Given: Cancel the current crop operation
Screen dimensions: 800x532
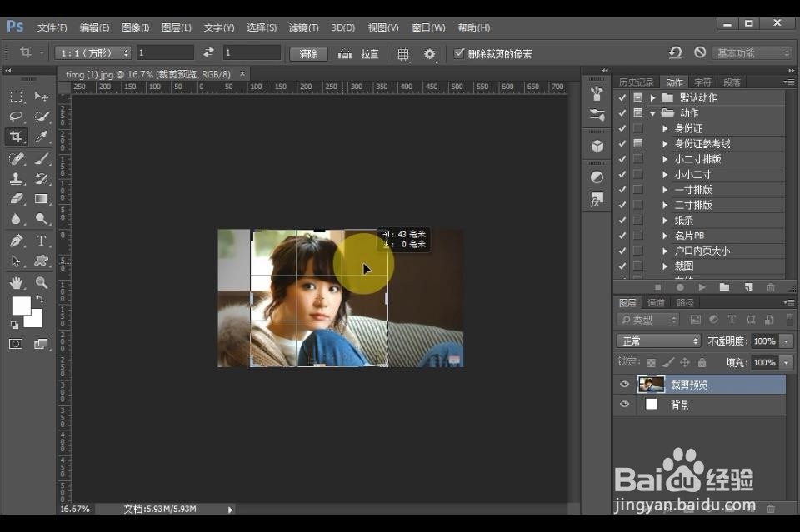Looking at the screenshot, I should 700,52.
